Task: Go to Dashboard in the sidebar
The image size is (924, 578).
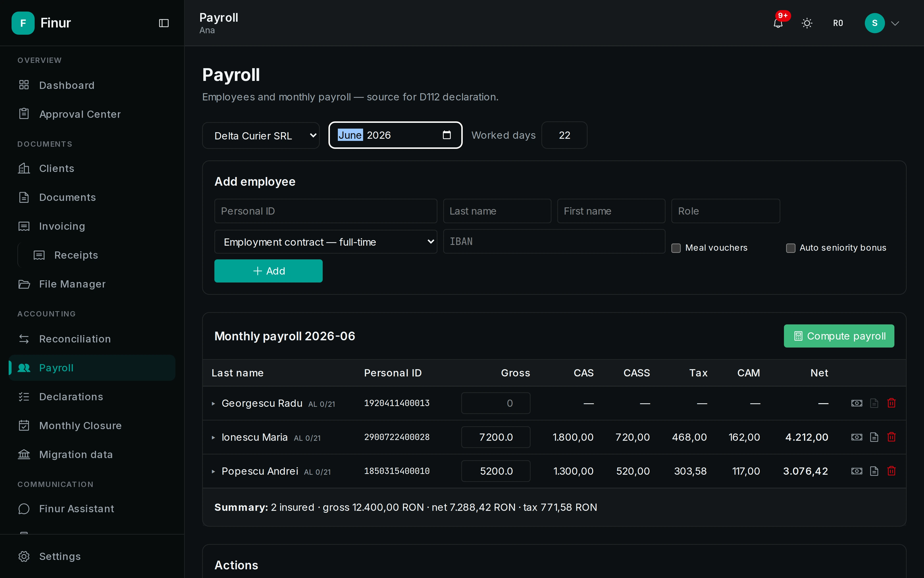Action: pos(92,85)
